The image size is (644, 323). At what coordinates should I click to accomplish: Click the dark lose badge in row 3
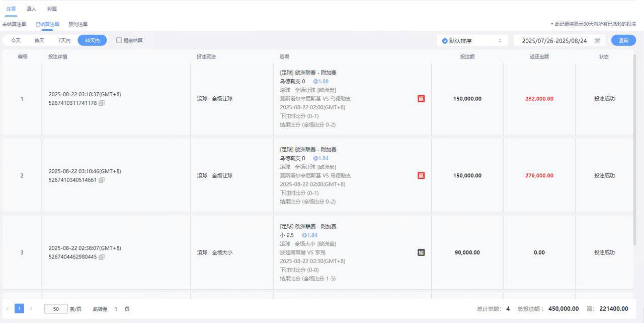click(x=421, y=252)
